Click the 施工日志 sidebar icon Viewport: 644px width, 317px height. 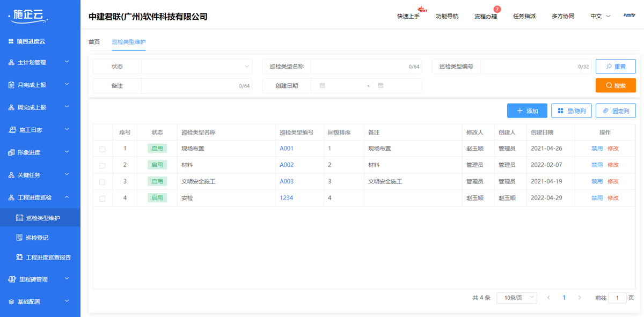click(13, 130)
